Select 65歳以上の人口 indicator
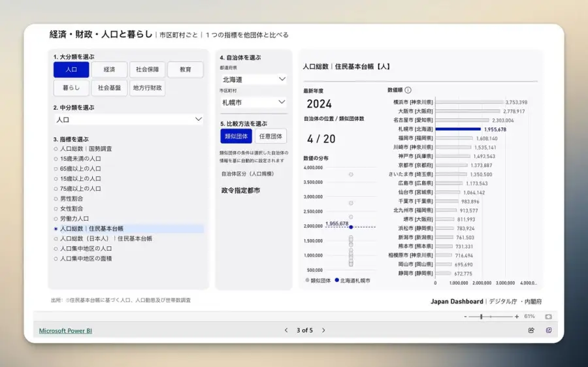 tap(77, 168)
